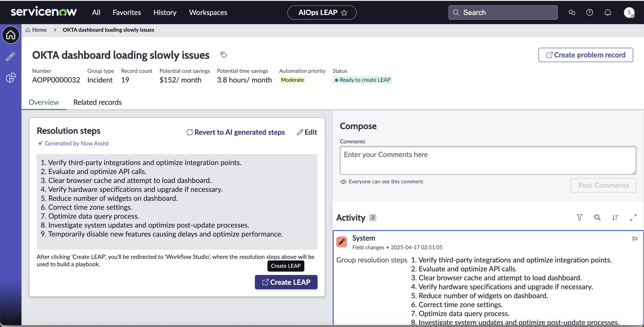Filter the Activity stream
Viewport: 644px width, 327px height.
click(x=579, y=217)
